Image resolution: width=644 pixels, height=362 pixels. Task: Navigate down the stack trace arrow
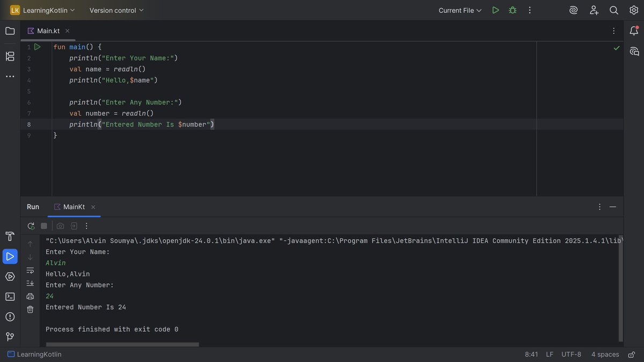30,257
